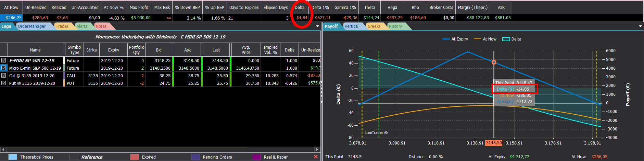
Task: Sort by the Implied Vol. % column header
Action: pyautogui.click(x=270, y=50)
